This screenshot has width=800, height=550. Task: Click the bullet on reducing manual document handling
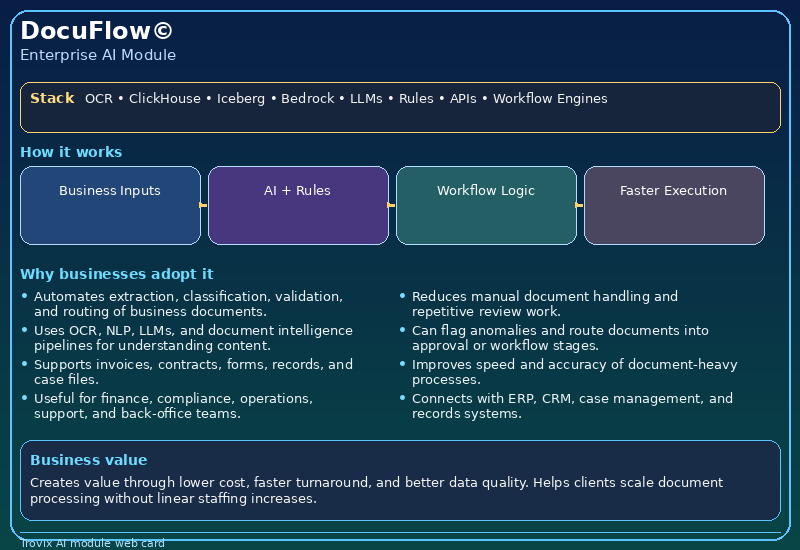coord(544,304)
